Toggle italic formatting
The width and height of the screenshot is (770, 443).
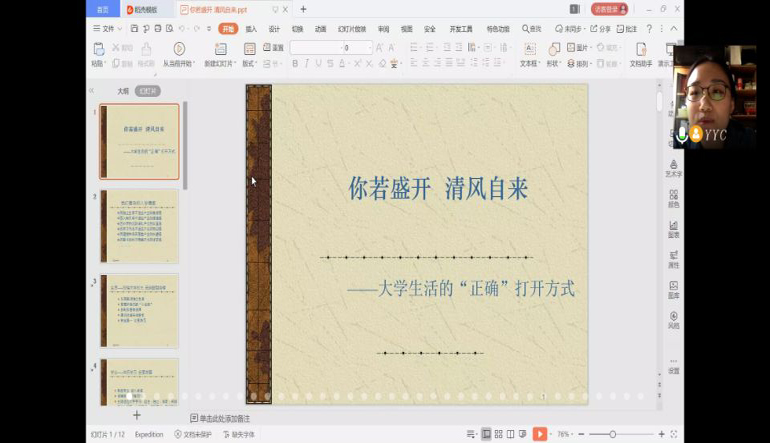pyautogui.click(x=307, y=63)
